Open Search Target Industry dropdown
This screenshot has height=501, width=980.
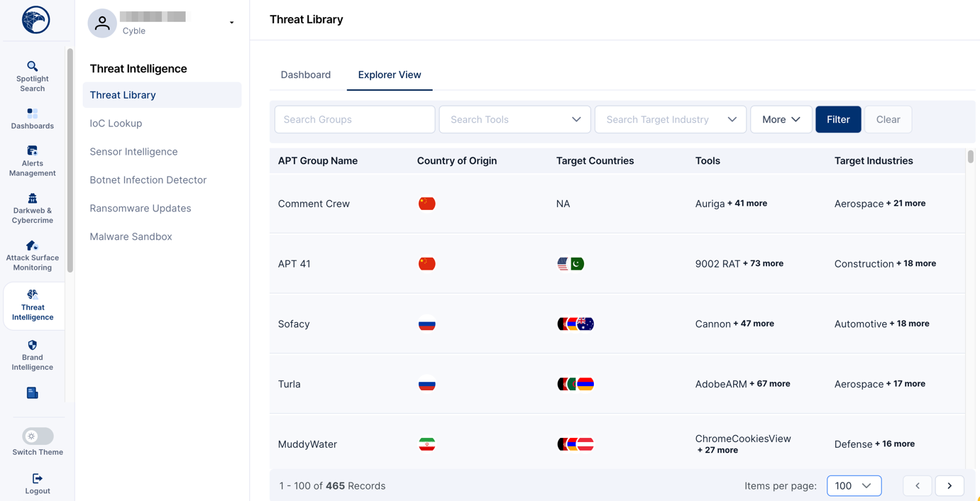pos(670,119)
